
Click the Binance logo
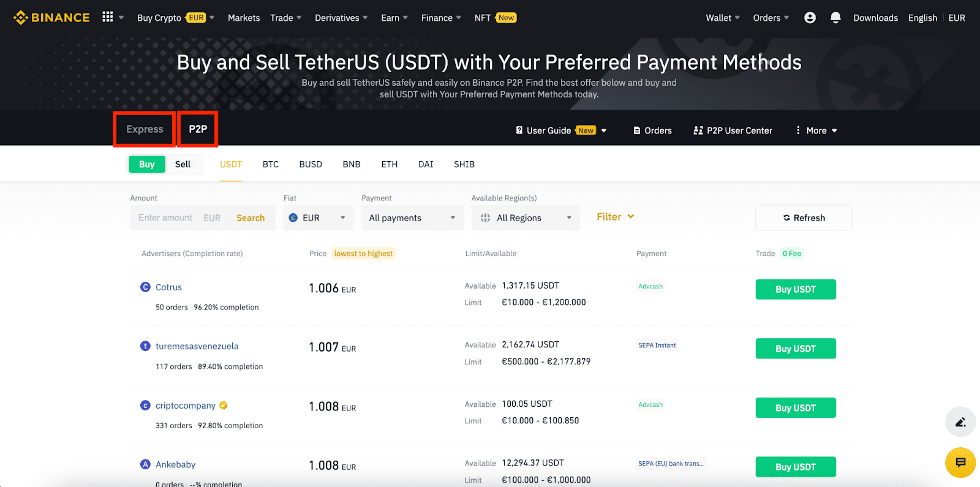[51, 18]
